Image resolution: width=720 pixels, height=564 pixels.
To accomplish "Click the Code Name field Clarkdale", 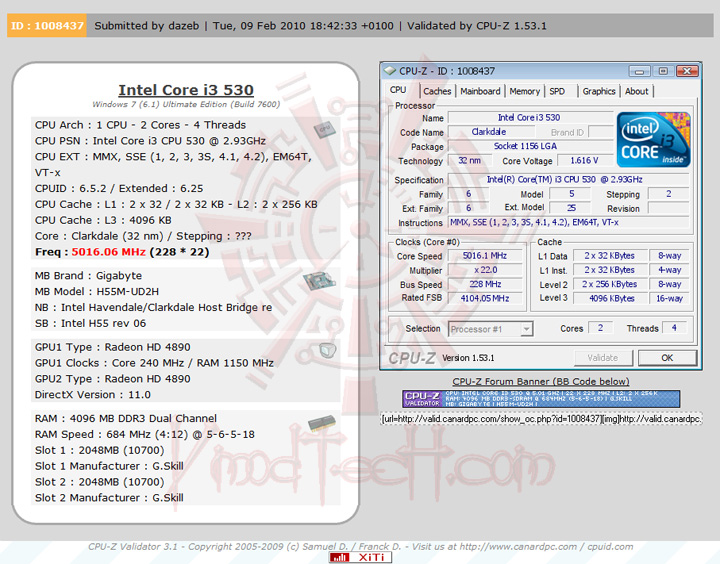I will point(489,132).
